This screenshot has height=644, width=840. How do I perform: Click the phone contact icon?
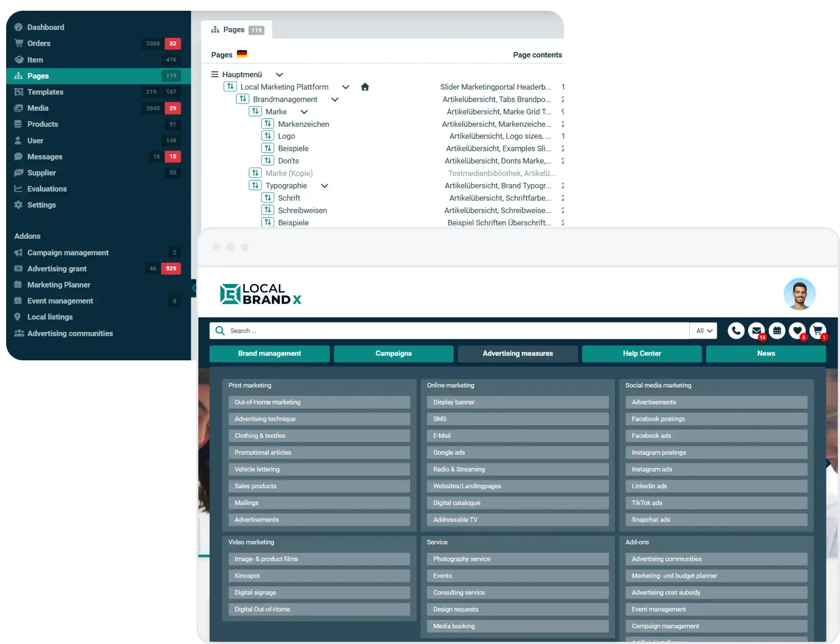(736, 331)
